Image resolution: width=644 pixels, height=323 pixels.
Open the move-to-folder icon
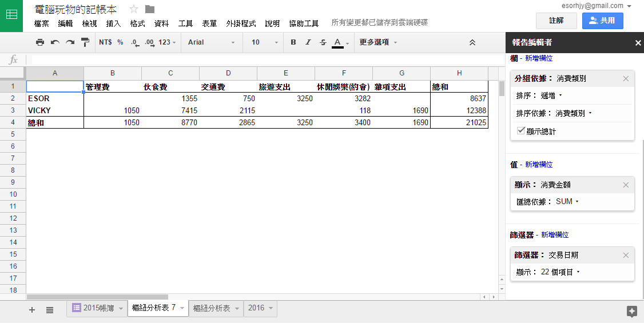click(150, 9)
